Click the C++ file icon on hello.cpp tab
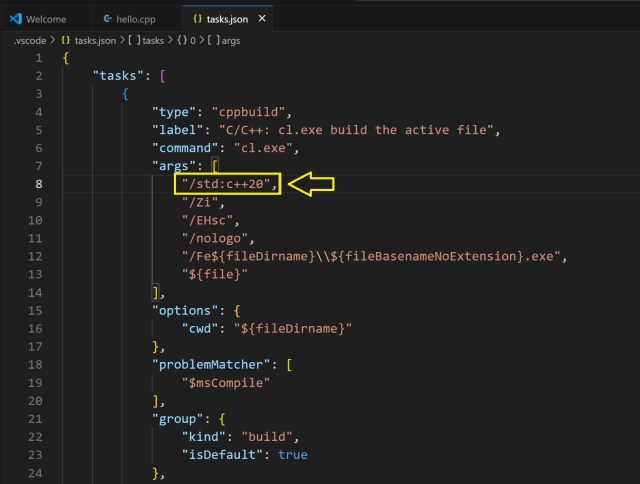This screenshot has width=640, height=484. pyautogui.click(x=108, y=19)
